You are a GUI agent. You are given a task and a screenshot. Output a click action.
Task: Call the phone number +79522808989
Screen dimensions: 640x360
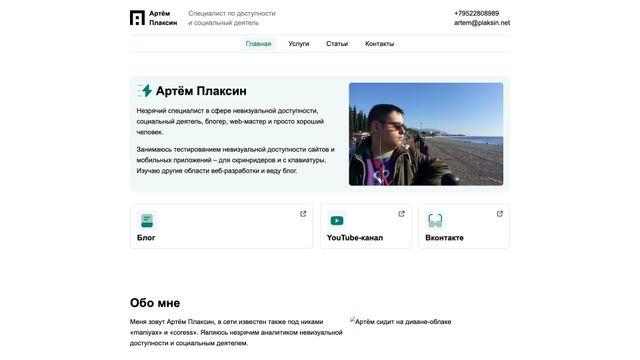476,13
